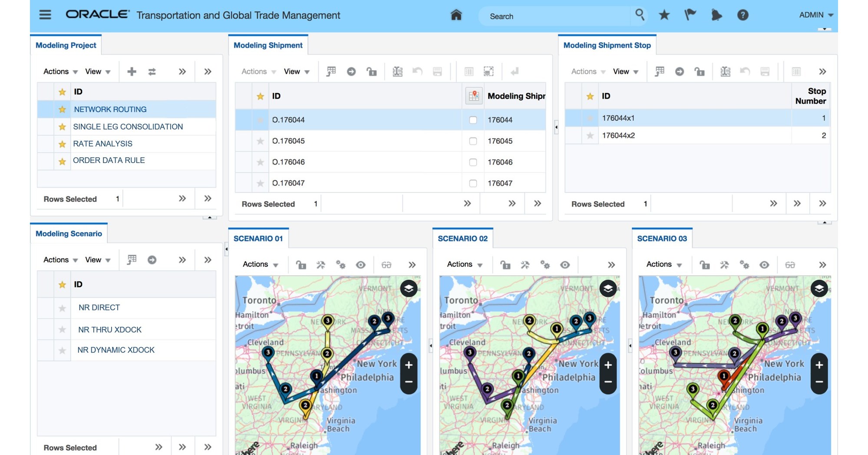Toggle the star next to RATE ANALYSIS
Image resolution: width=868 pixels, height=455 pixels.
coord(62,143)
